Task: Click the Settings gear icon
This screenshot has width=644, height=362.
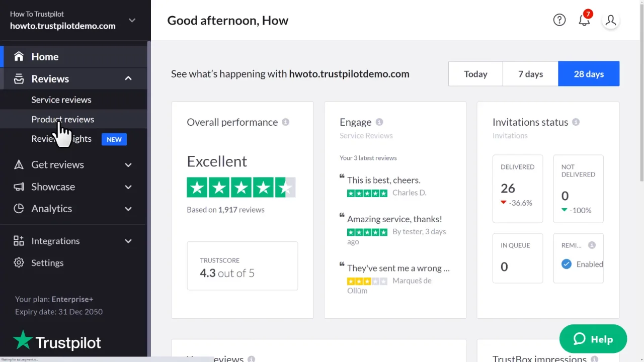Action: (19, 263)
